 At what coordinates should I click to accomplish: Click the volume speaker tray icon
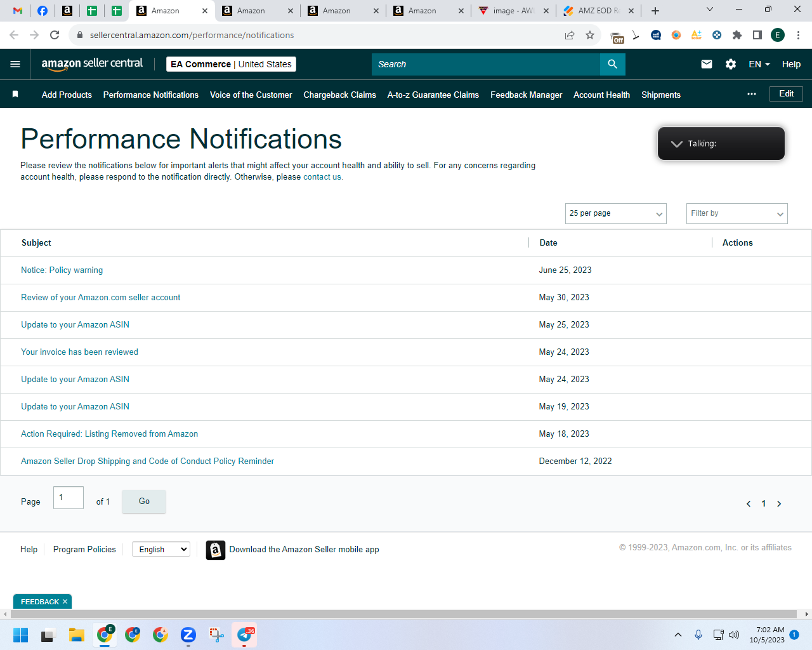click(734, 635)
